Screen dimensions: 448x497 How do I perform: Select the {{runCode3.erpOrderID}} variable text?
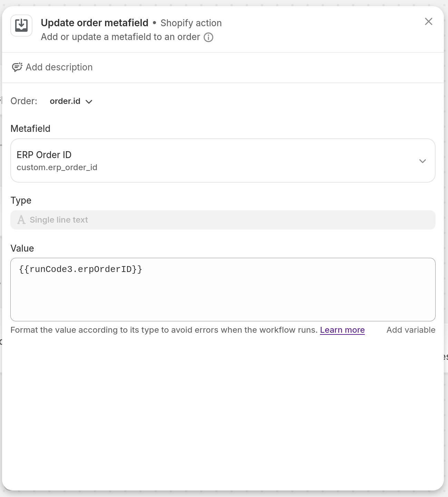[x=80, y=269]
